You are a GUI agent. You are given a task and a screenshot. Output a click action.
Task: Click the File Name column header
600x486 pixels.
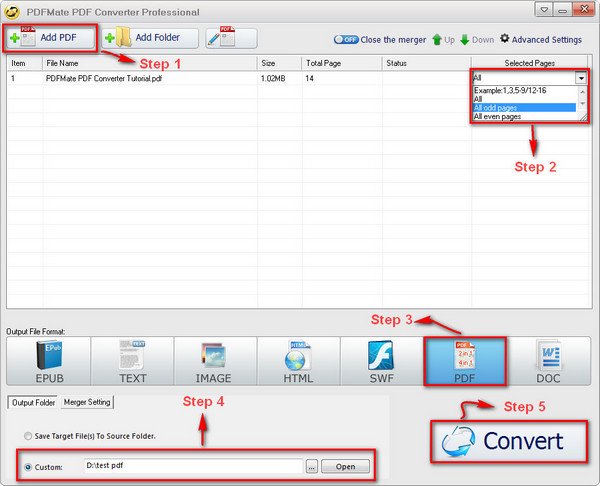tap(150, 63)
